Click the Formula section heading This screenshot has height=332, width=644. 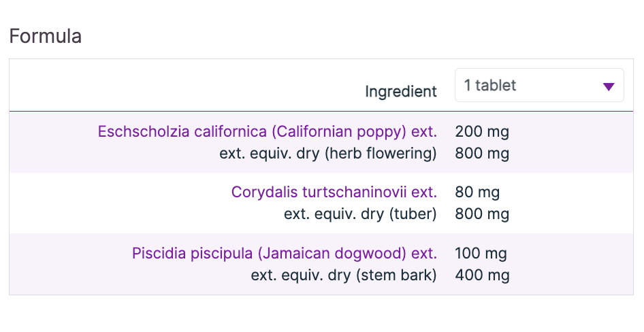(46, 36)
